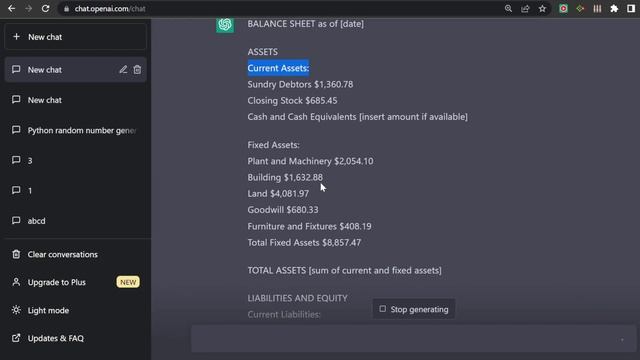Click the Closing Stock $685.45 line
The width and height of the screenshot is (640, 360).
pos(292,100)
